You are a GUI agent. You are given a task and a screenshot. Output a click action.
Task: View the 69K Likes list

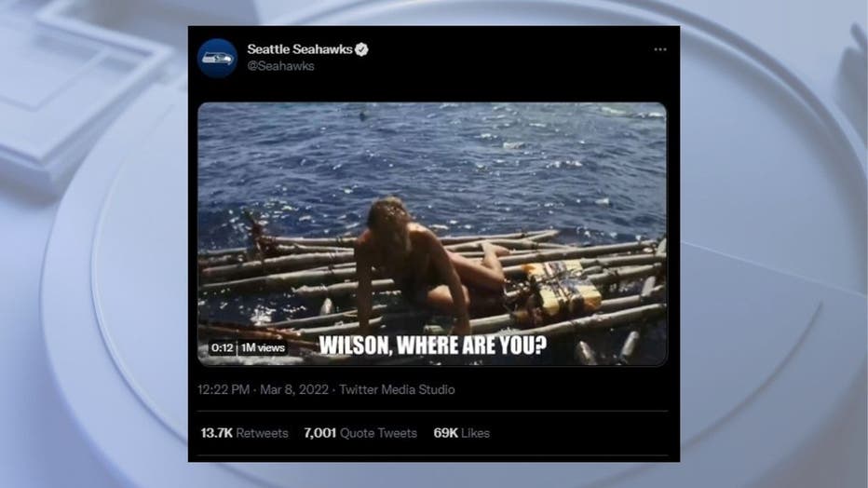coord(462,433)
